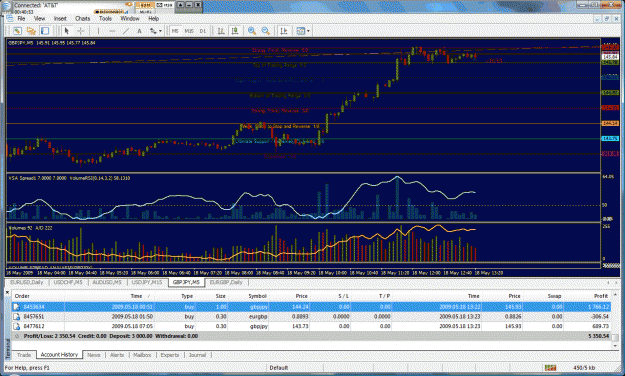625x376 pixels.
Task: Click the New Chart toolbar icon
Action: tap(17, 31)
